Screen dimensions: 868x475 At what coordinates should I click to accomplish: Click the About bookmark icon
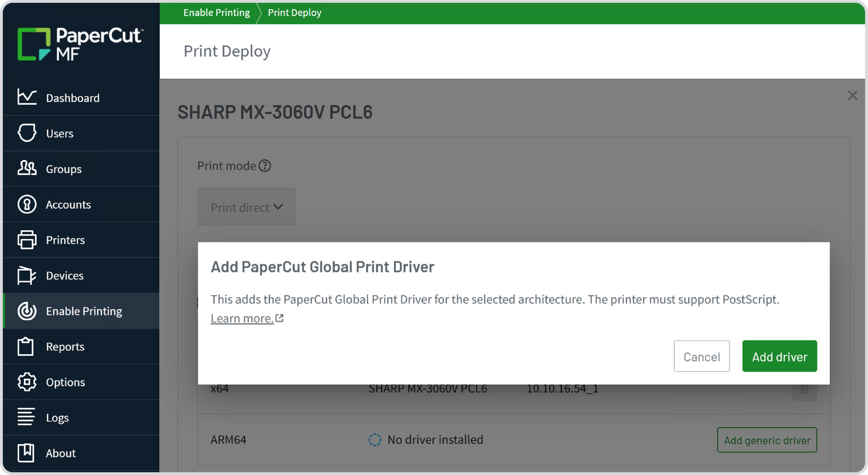pyautogui.click(x=26, y=453)
